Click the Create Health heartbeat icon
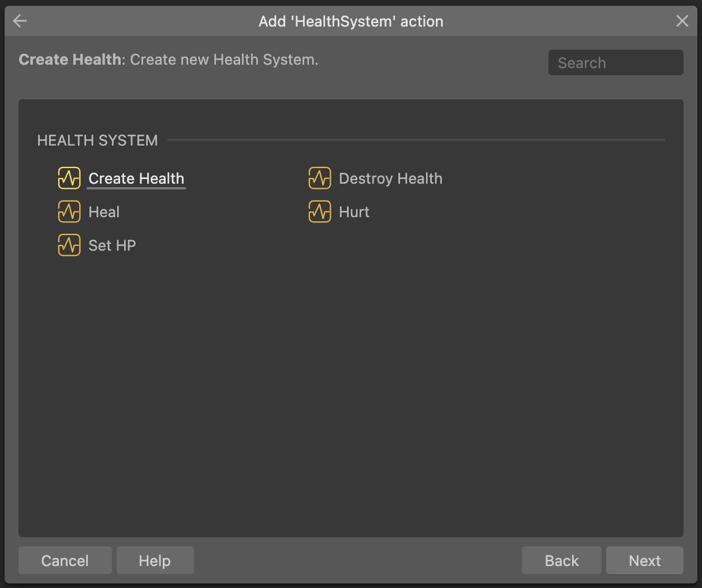 (69, 178)
